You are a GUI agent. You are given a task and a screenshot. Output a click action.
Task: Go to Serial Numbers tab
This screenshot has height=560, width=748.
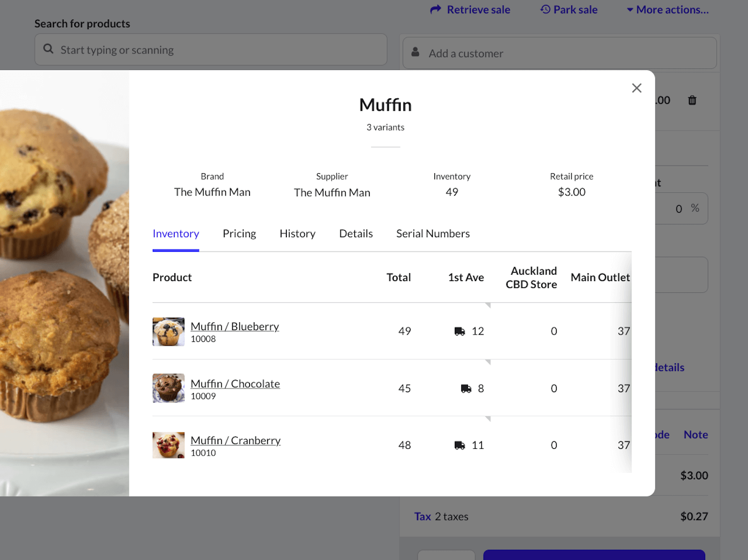coord(433,234)
